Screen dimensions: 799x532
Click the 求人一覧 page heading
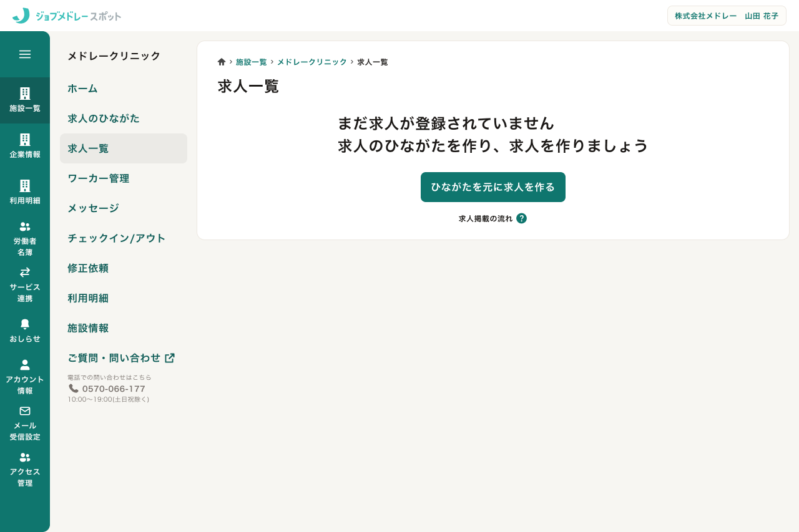click(248, 86)
